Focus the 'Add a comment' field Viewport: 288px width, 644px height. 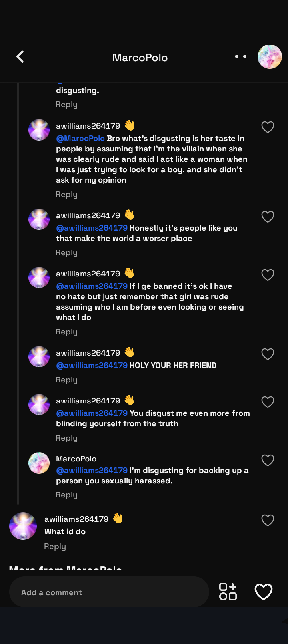tap(109, 592)
